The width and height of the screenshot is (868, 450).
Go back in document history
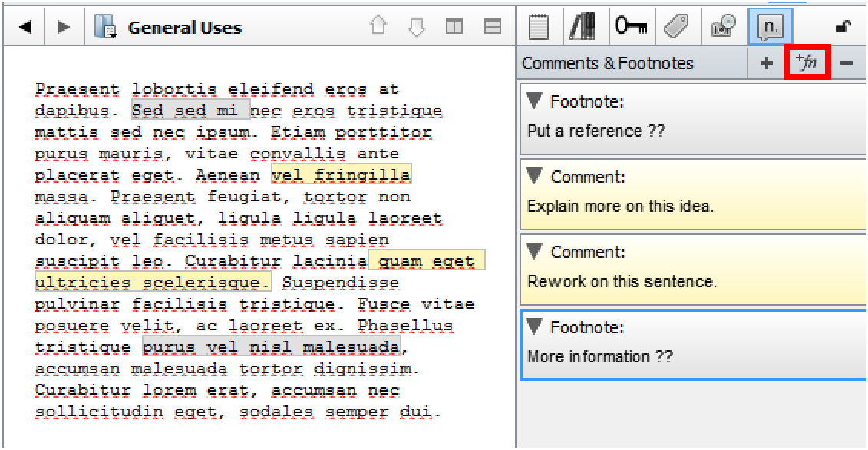pos(25,28)
